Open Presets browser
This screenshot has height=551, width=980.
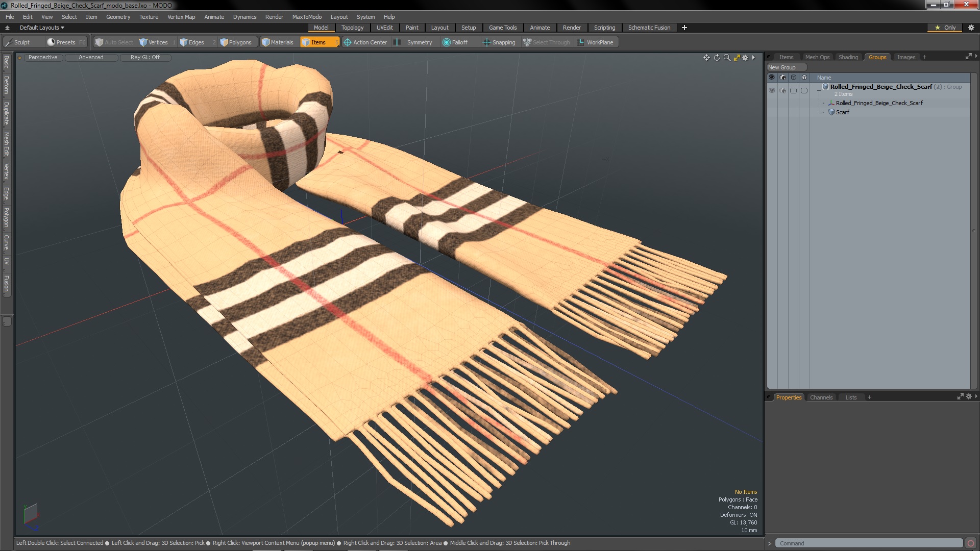[66, 42]
